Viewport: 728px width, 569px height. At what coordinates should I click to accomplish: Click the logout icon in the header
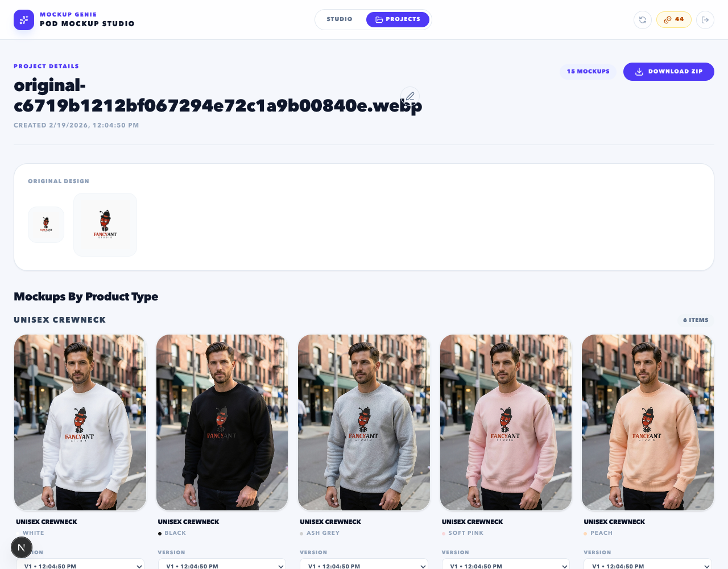point(705,20)
